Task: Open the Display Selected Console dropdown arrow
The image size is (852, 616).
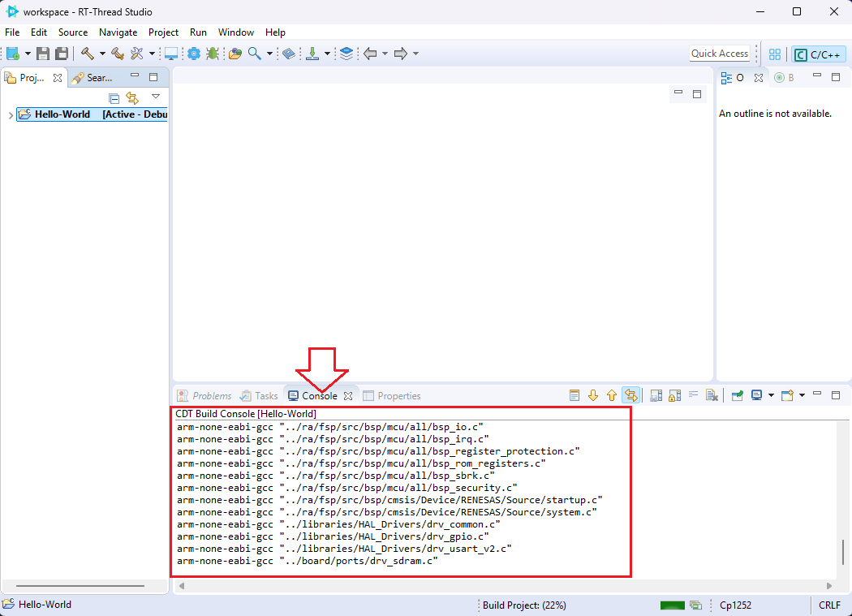Action: tap(771, 395)
